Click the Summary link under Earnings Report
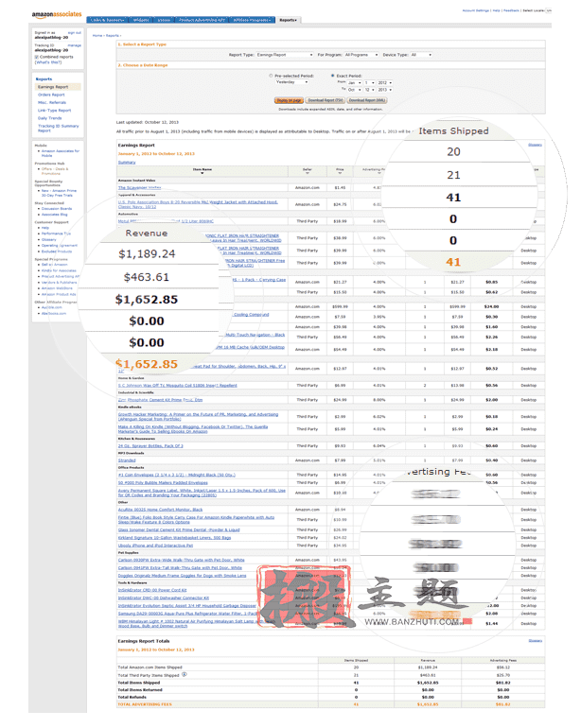The height and width of the screenshot is (728, 581). click(127, 162)
